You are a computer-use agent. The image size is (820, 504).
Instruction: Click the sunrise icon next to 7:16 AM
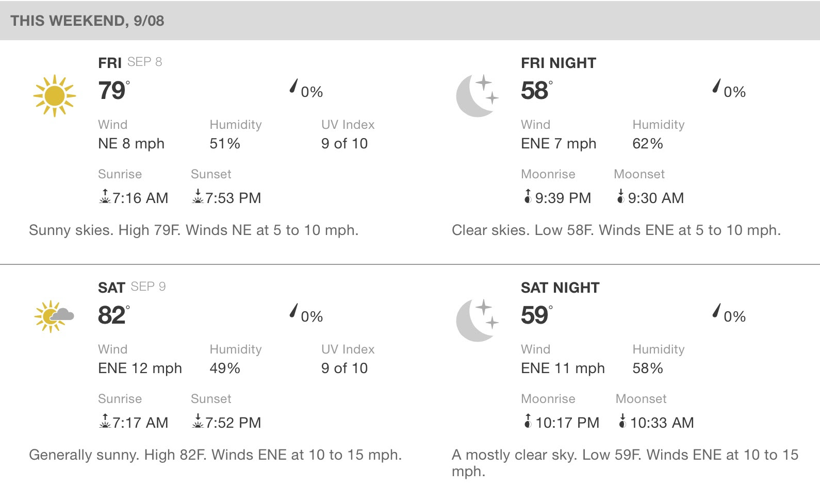pos(105,196)
